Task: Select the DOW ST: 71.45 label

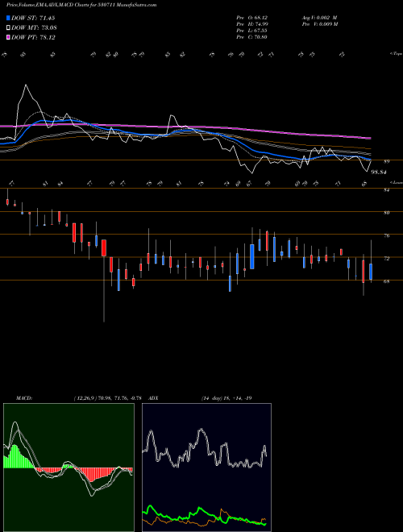Action: coord(33,18)
